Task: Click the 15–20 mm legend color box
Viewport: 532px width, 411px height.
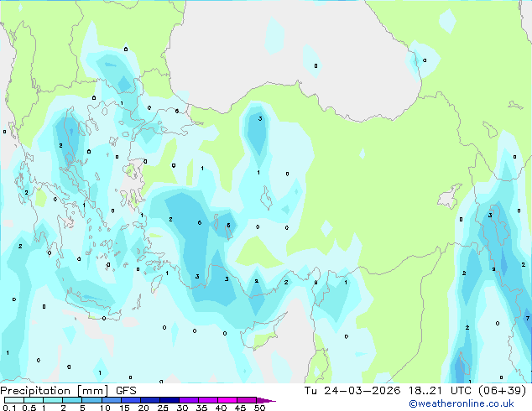Action: pos(131,400)
